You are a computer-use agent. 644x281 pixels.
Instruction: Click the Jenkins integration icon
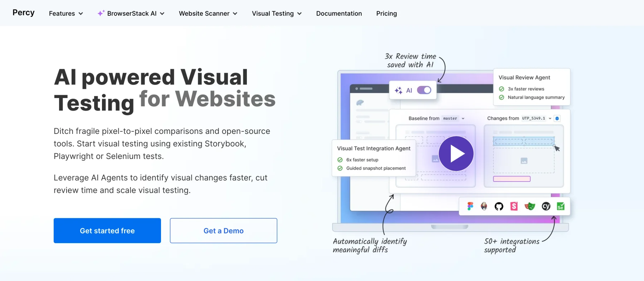tap(484, 206)
